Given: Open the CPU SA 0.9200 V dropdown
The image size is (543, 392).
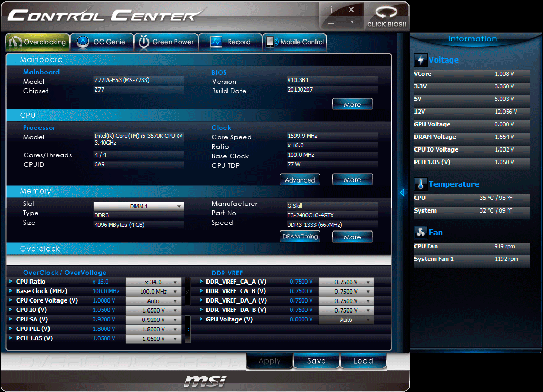Looking at the screenshot, I should [x=153, y=320].
